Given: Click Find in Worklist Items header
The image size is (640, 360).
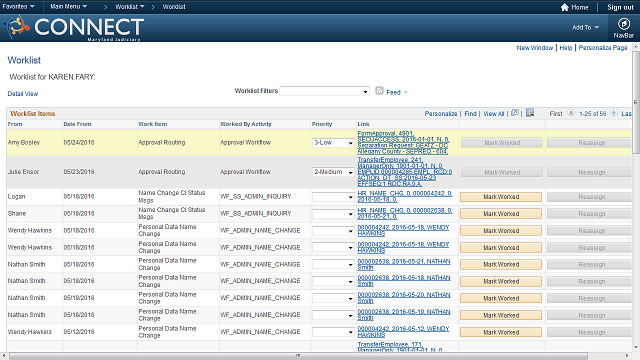Looking at the screenshot, I should coord(470,113).
